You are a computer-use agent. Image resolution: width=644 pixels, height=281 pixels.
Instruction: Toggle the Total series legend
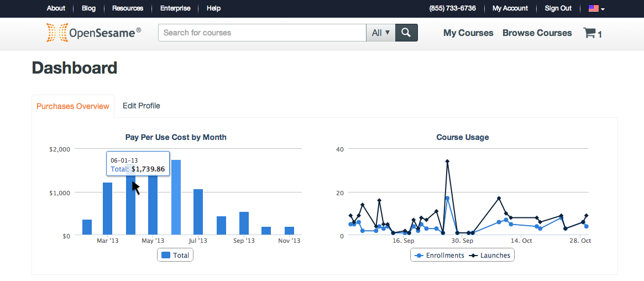pyautogui.click(x=175, y=255)
